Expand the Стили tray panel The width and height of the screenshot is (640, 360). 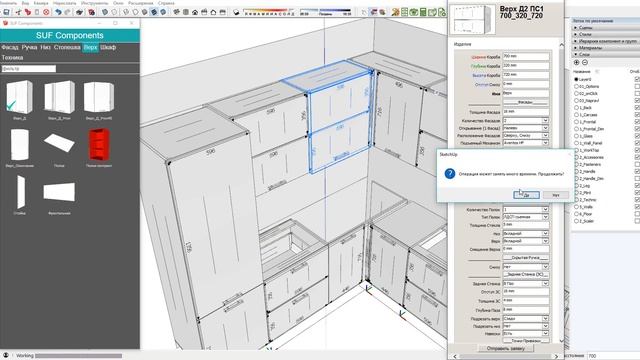pos(605,34)
